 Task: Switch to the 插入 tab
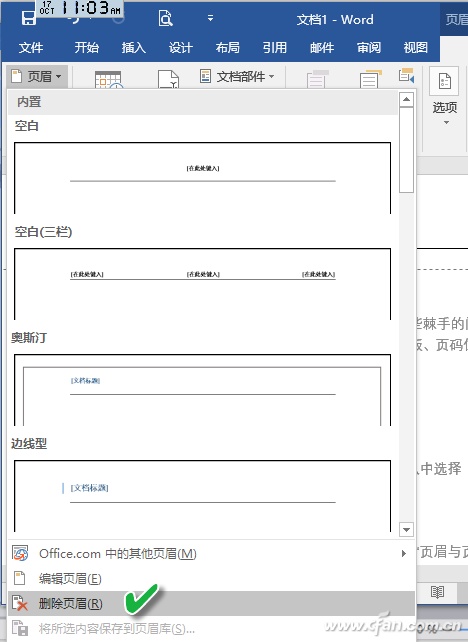(133, 47)
